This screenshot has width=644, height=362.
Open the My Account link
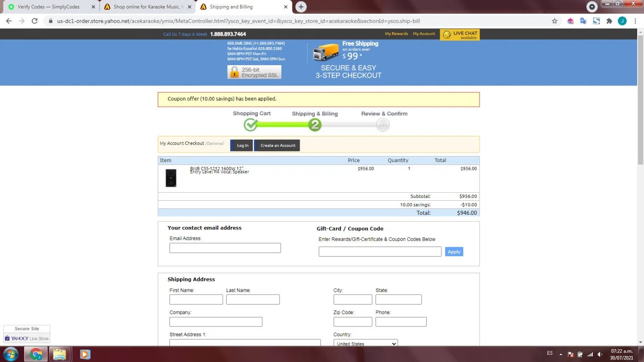[424, 34]
